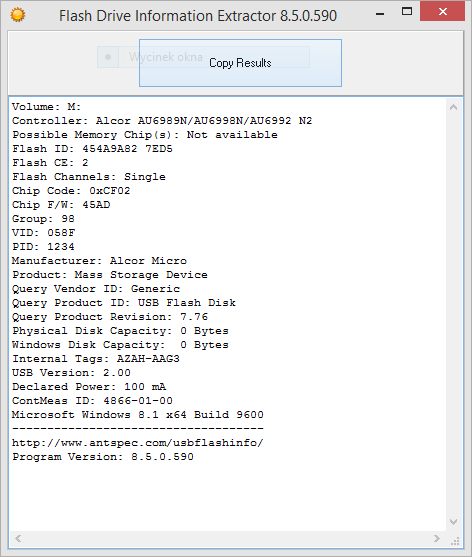Click the 'Chip Code: 0xCF02' line

click(x=71, y=191)
